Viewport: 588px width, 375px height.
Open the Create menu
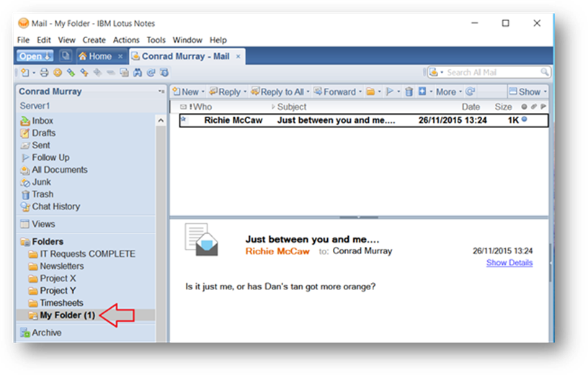tap(94, 40)
